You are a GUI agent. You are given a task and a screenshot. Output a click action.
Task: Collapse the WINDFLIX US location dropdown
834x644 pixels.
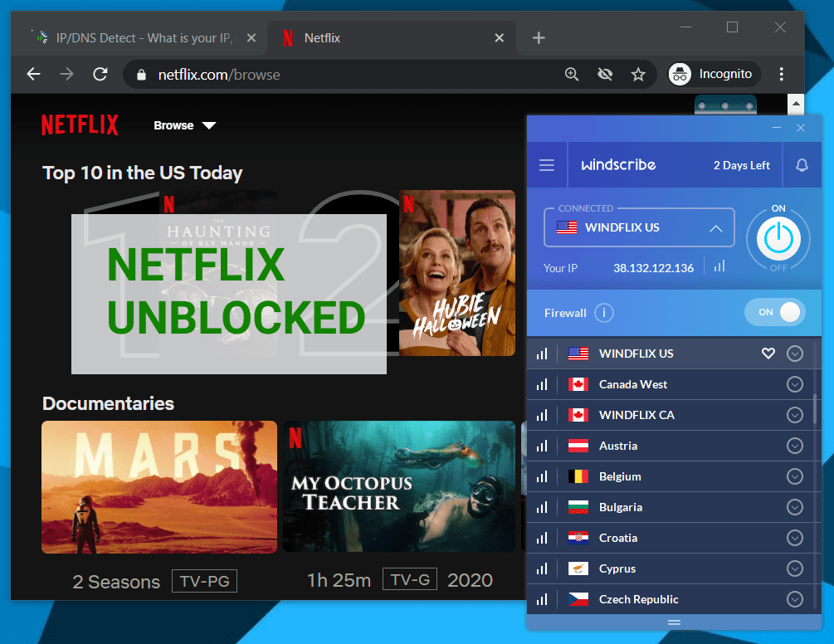pos(716,228)
